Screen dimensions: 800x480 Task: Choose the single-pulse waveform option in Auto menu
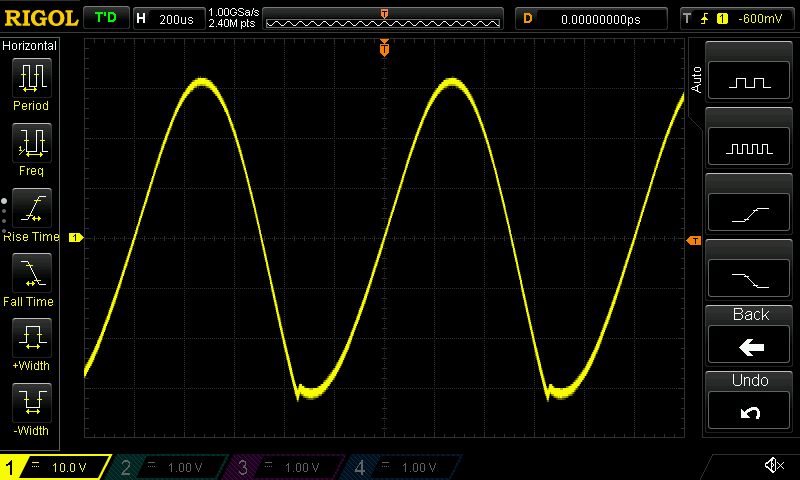pos(748,81)
